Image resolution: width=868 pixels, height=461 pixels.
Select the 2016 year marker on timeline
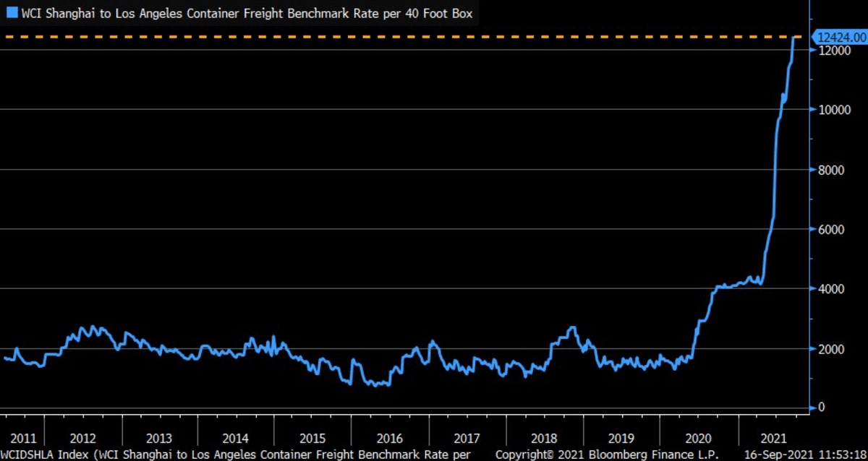(390, 438)
